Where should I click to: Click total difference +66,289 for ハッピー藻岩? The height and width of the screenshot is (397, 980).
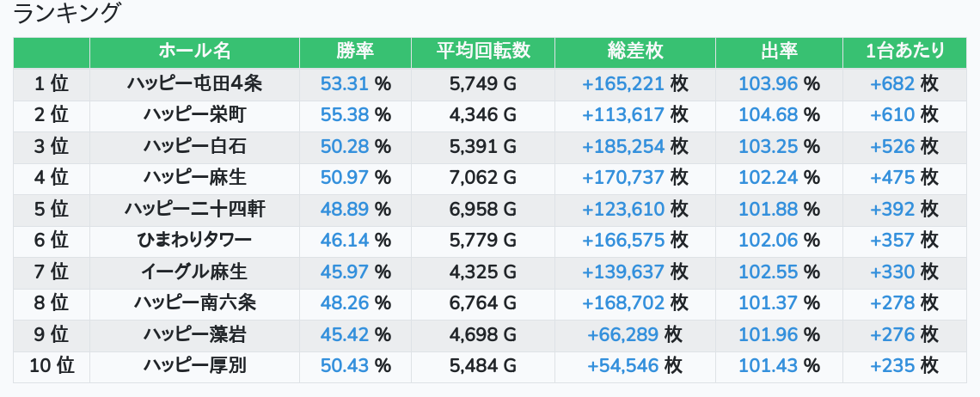point(622,334)
